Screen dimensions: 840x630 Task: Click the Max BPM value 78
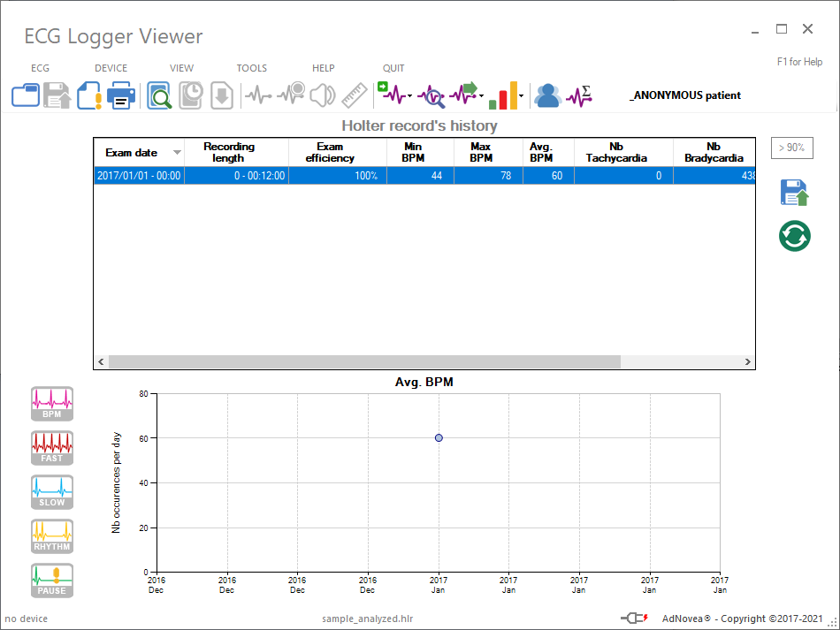click(488, 176)
